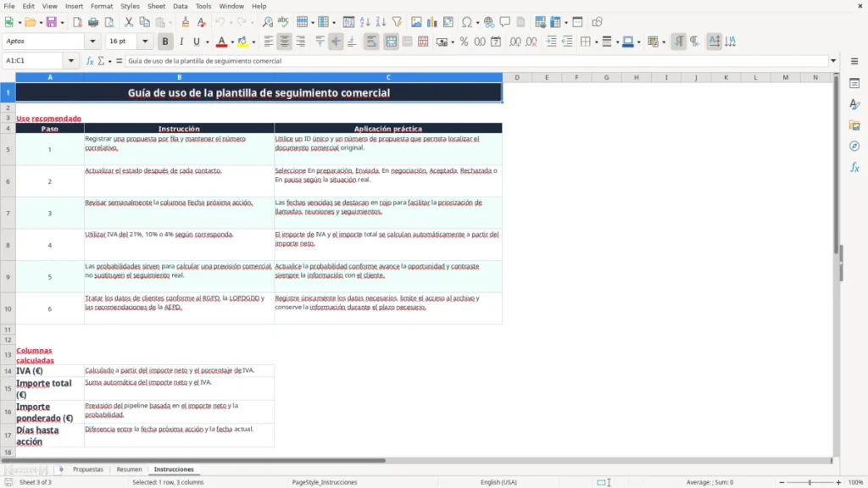The height and width of the screenshot is (488, 868).
Task: Click the Export as PDF icon
Action: pyautogui.click(x=77, y=22)
